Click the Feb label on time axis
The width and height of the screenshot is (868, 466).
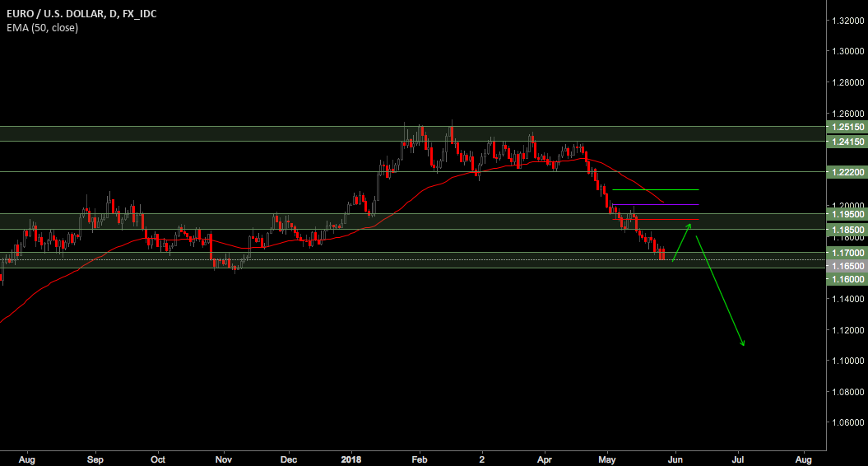pyautogui.click(x=420, y=460)
